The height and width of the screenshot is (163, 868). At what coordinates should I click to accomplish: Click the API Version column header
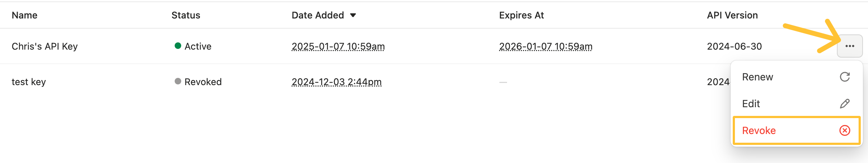[x=732, y=15]
